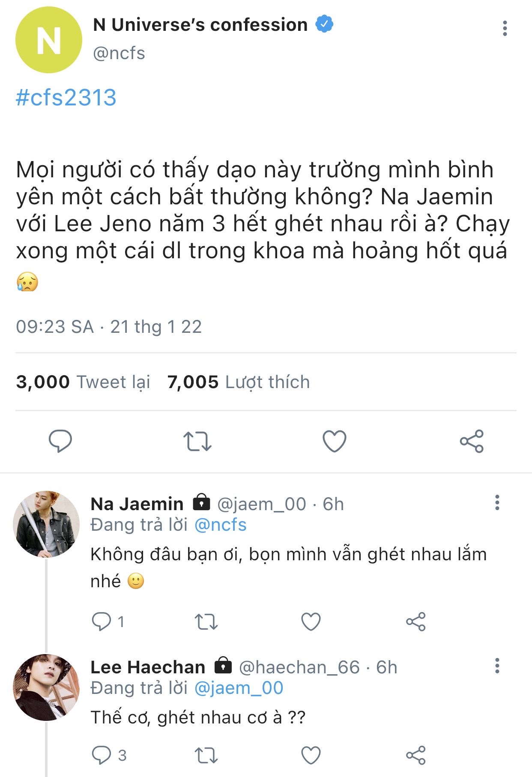Share Lee Haechan's reply

pos(415,755)
